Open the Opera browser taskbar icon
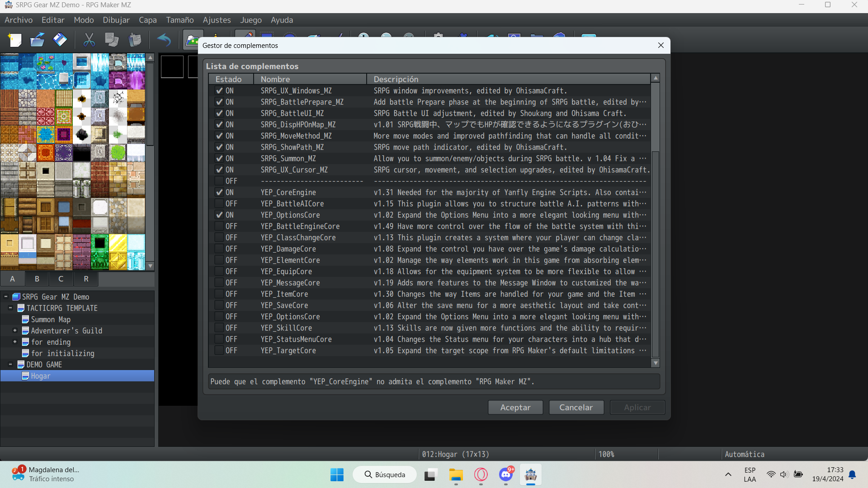 (x=481, y=474)
